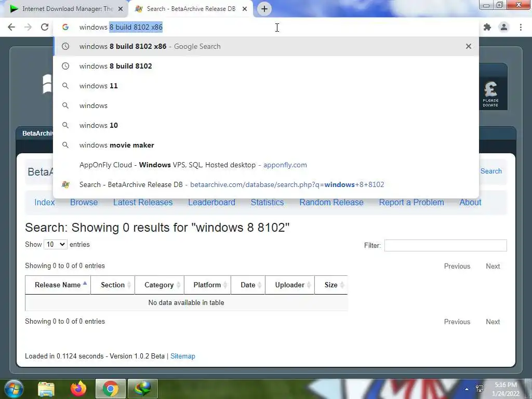Open the Statistics link
This screenshot has width=532, height=399.
[268, 202]
